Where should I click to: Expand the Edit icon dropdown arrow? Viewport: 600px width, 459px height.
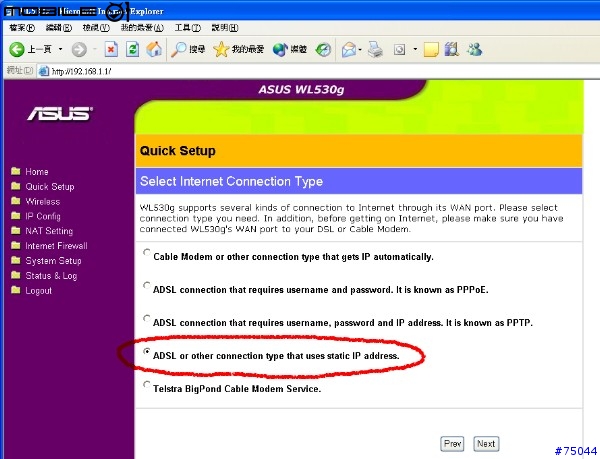(x=415, y=49)
